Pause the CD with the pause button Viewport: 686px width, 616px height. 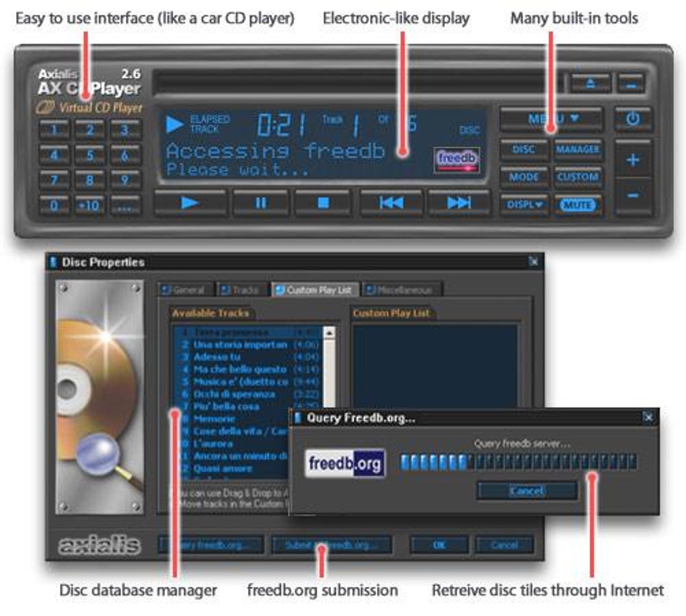click(x=260, y=204)
